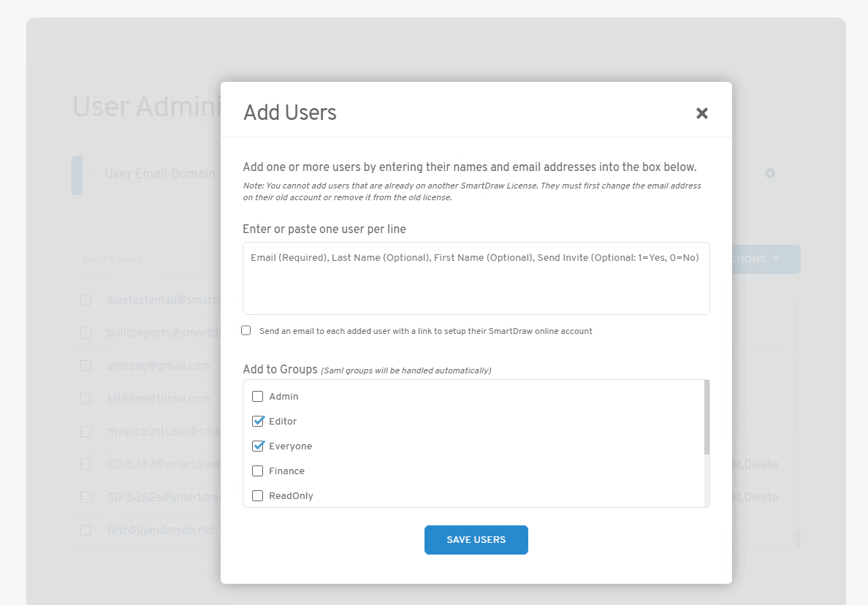Screen dimensions: 868x605
Task: Select checkbox for buildreports user row
Action: [x=86, y=332]
